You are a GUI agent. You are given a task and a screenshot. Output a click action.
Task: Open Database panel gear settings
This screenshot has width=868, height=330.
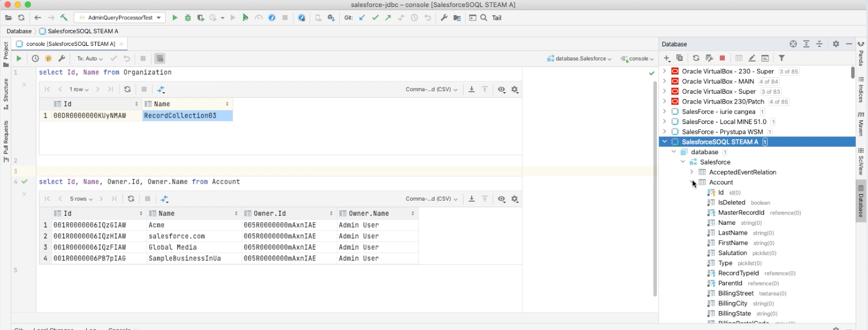(x=836, y=44)
